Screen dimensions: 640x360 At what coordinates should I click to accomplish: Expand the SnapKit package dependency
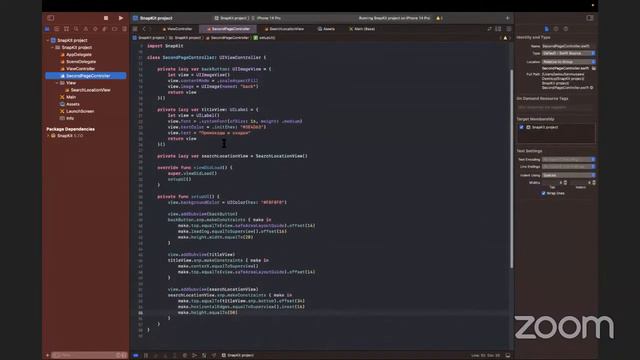(x=48, y=136)
